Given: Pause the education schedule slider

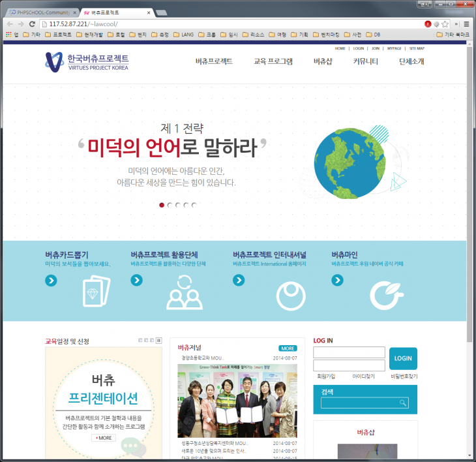Looking at the screenshot, I should pos(158,340).
